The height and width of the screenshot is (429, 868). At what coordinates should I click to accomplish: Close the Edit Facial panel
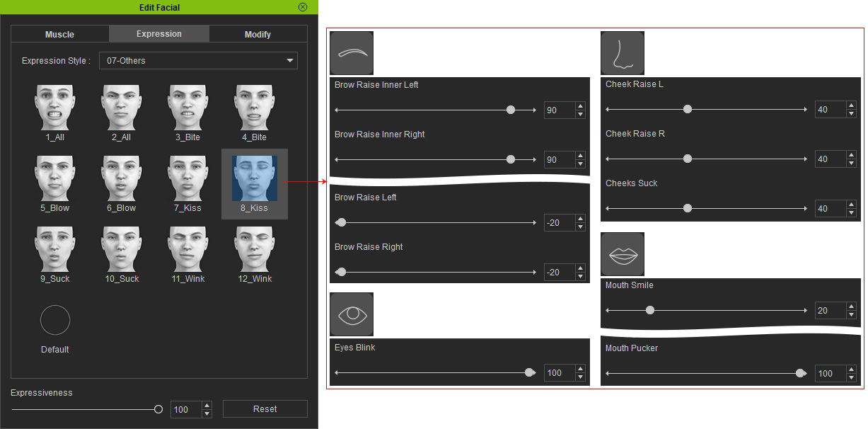303,7
